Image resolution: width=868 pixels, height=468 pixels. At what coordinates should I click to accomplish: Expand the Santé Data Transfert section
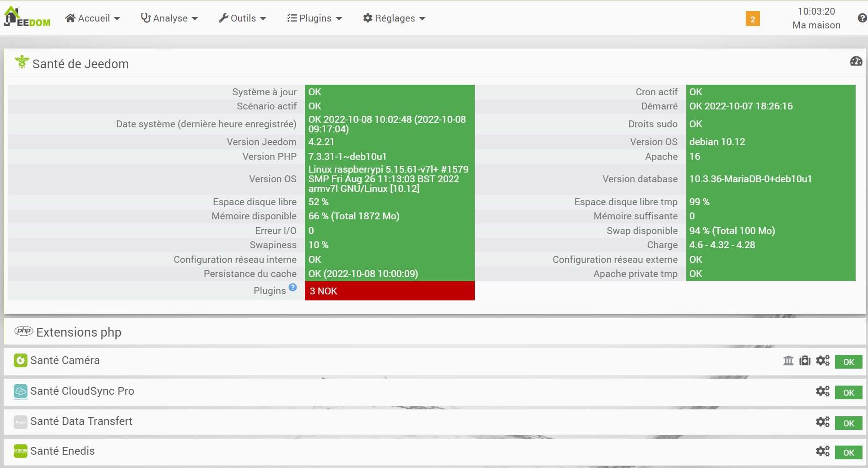[x=81, y=421]
